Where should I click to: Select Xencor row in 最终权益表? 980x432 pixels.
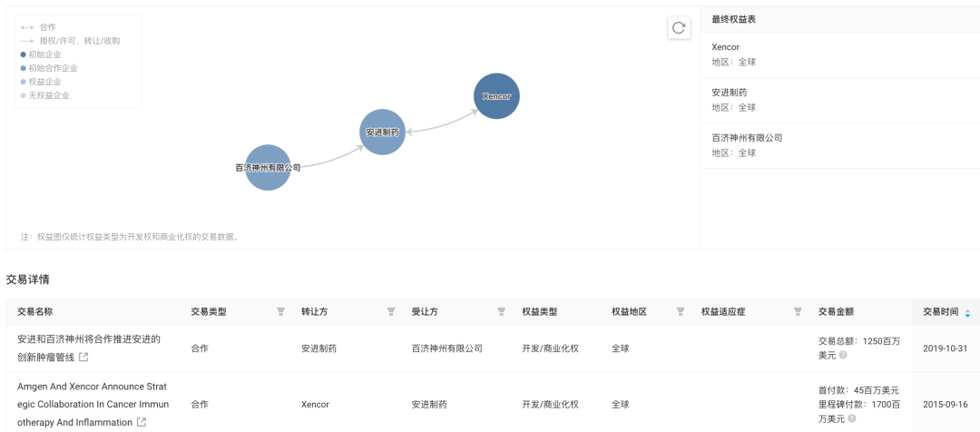840,54
